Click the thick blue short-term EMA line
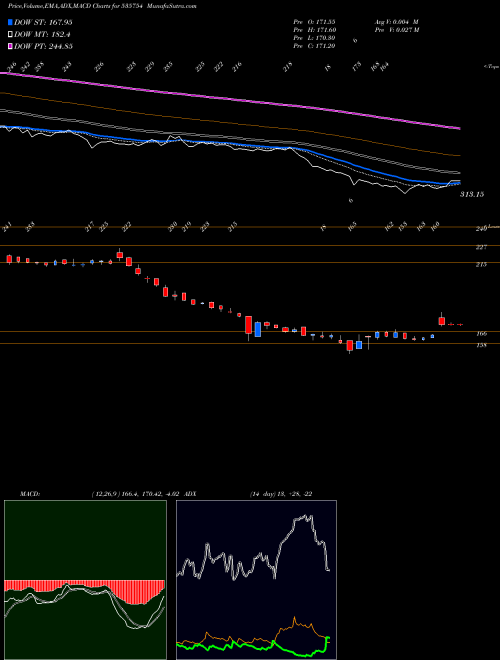500x660 pixels. click(x=229, y=144)
